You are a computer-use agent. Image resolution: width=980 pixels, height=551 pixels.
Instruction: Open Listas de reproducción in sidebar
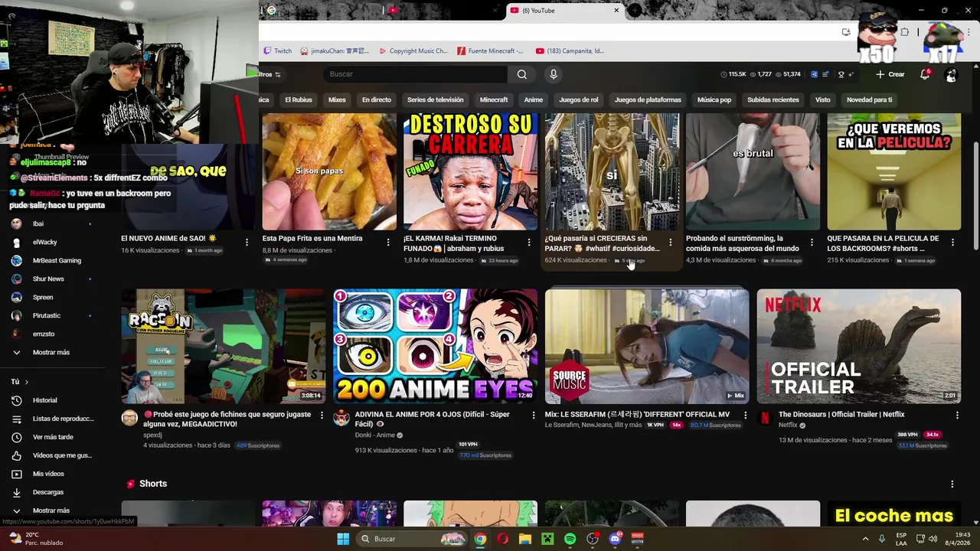52,419
